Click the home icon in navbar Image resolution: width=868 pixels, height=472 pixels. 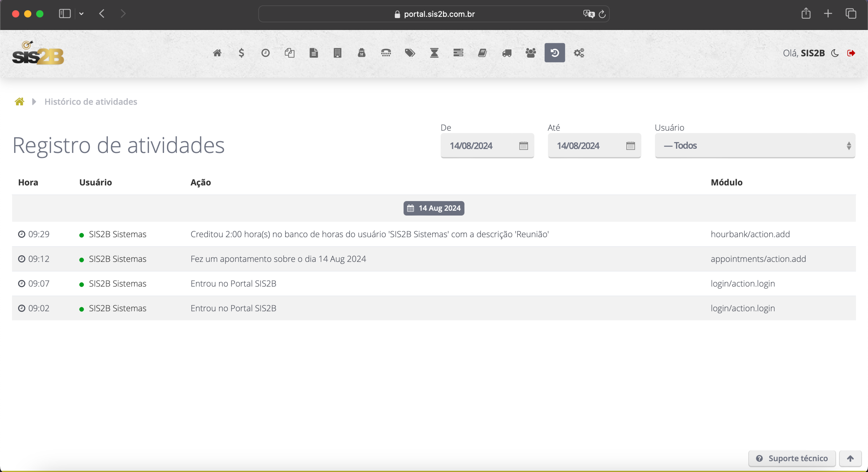tap(217, 53)
